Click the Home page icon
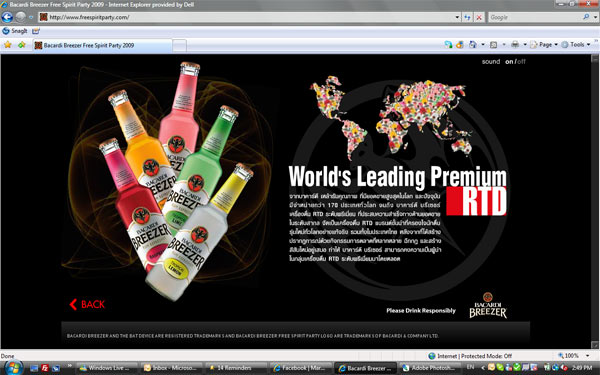 (473, 45)
